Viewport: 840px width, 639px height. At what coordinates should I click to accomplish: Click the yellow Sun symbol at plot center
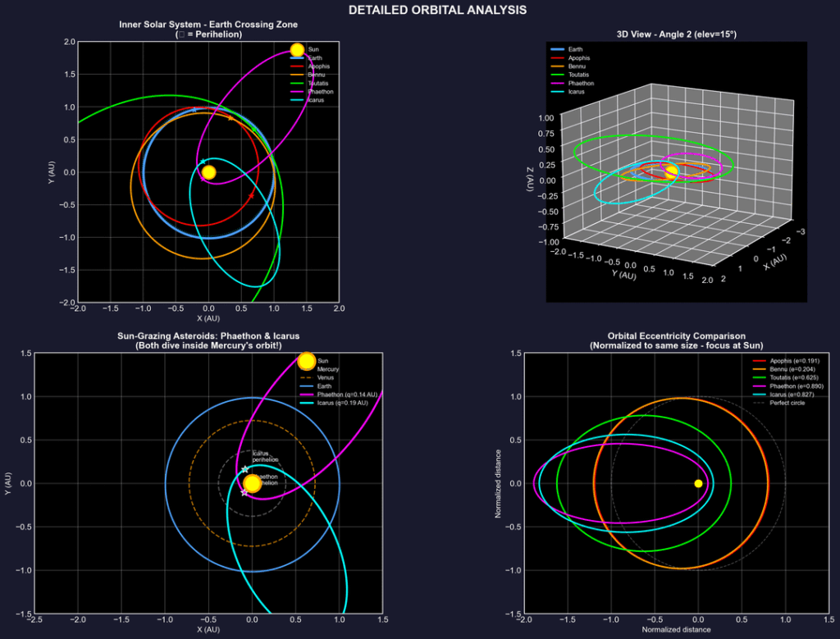(208, 171)
